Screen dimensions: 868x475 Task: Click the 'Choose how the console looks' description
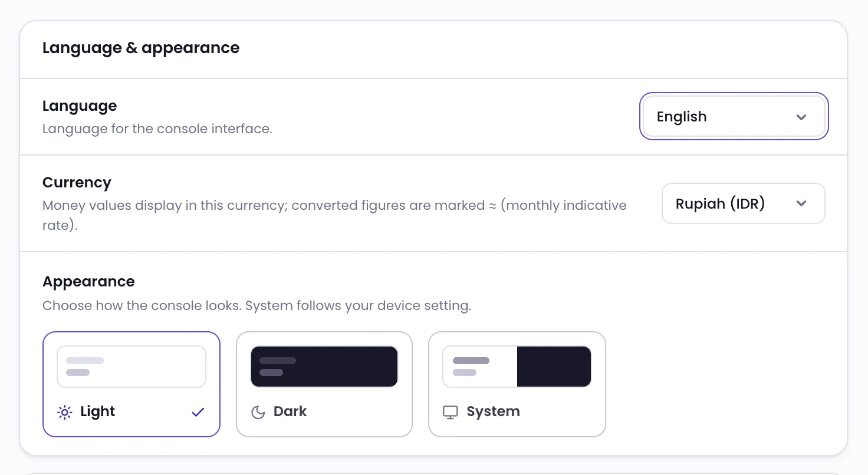[x=257, y=306]
